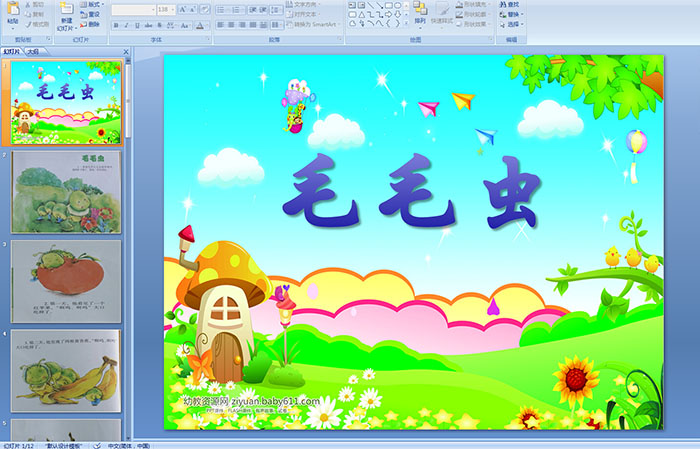Launch the Font group dialog box
The width and height of the screenshot is (700, 449).
[208, 39]
